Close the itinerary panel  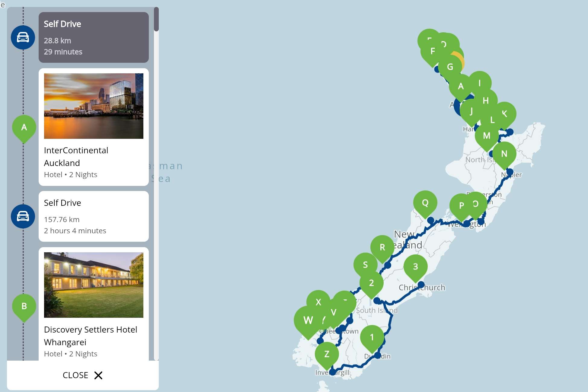83,375
